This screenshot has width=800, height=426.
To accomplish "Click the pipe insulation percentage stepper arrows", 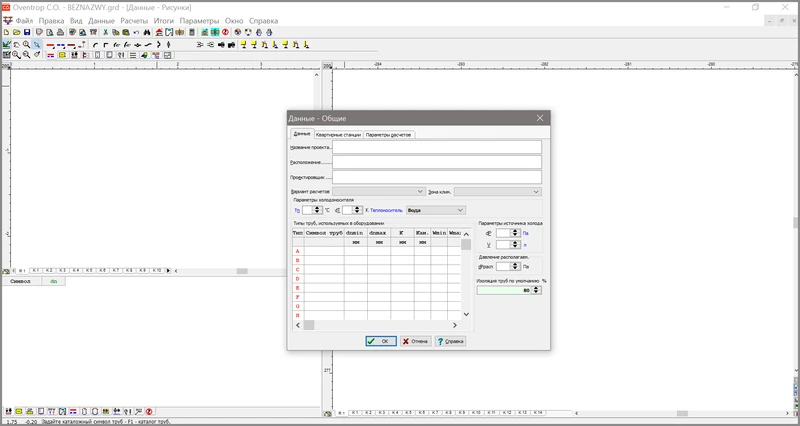I will click(x=537, y=291).
